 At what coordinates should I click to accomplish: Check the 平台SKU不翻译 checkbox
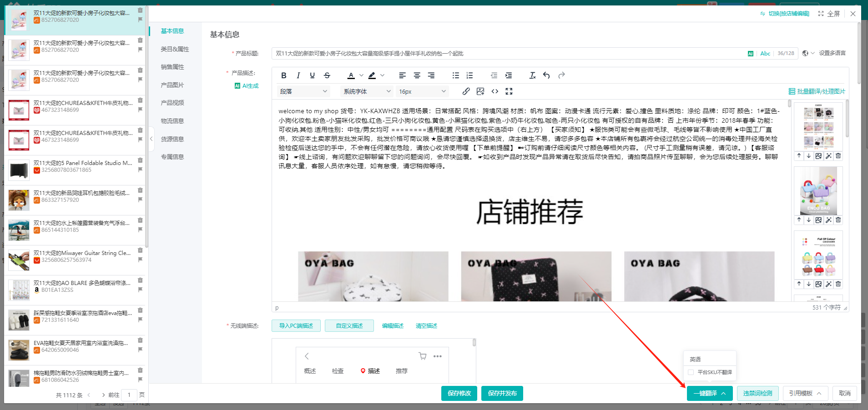[691, 372]
